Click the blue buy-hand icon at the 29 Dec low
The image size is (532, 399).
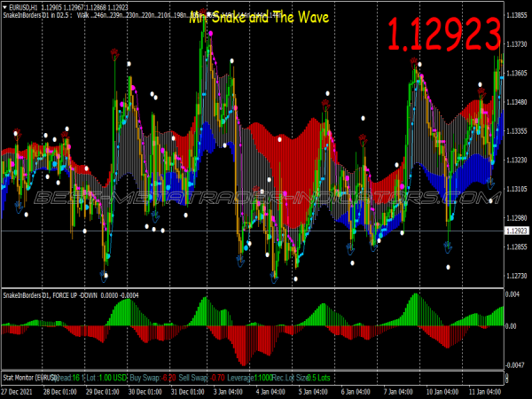(104, 276)
